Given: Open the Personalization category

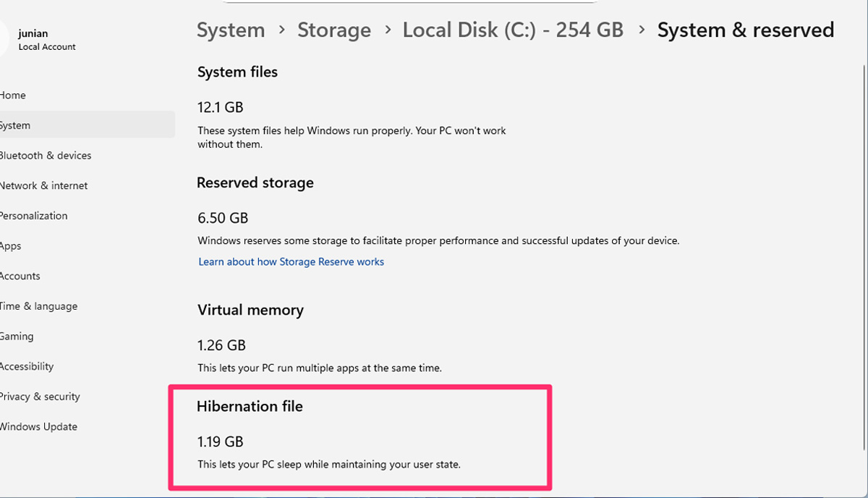Looking at the screenshot, I should (33, 216).
